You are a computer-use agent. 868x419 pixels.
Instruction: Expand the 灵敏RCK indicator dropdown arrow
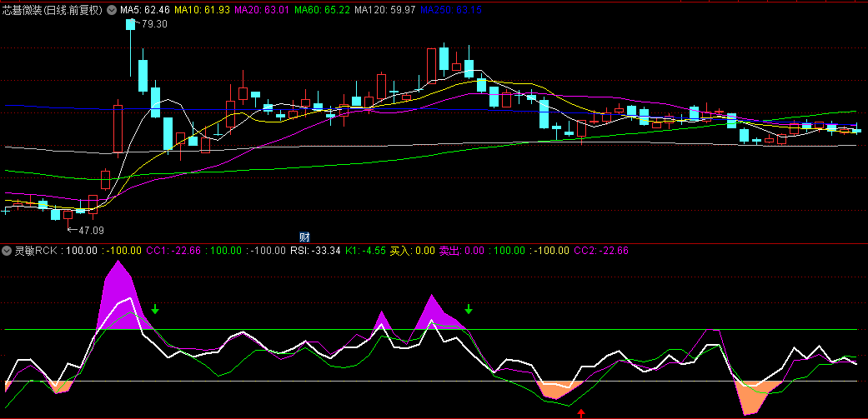tap(7, 251)
